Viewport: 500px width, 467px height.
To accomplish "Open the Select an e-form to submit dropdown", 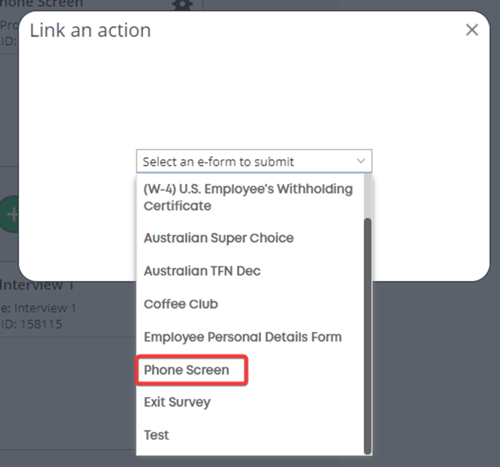I will (254, 161).
